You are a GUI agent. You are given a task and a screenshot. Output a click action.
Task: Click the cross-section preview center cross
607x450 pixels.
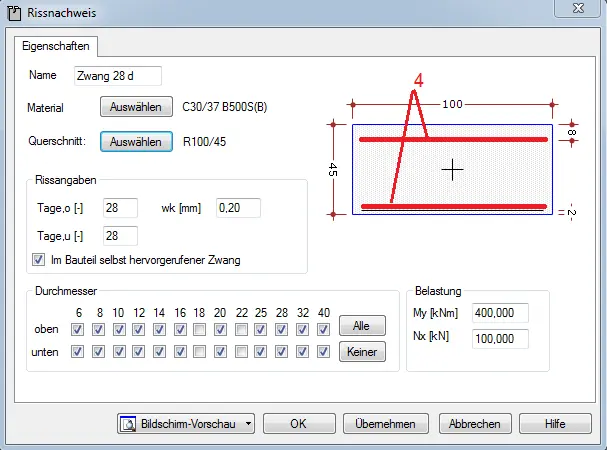pyautogui.click(x=452, y=170)
